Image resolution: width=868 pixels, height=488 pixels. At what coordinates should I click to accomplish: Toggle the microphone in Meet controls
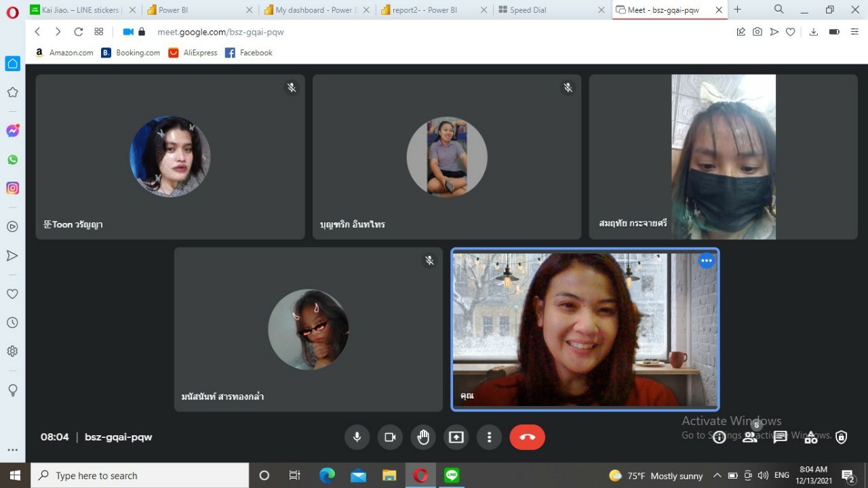(357, 437)
